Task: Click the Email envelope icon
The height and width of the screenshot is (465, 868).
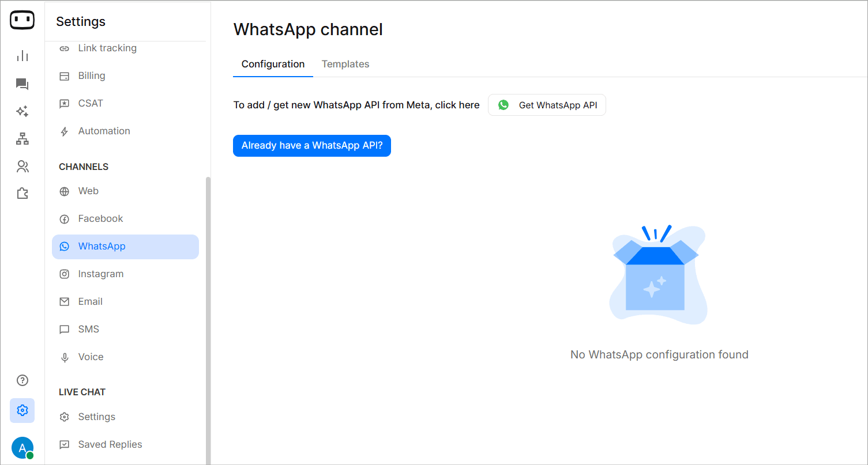Action: point(65,302)
